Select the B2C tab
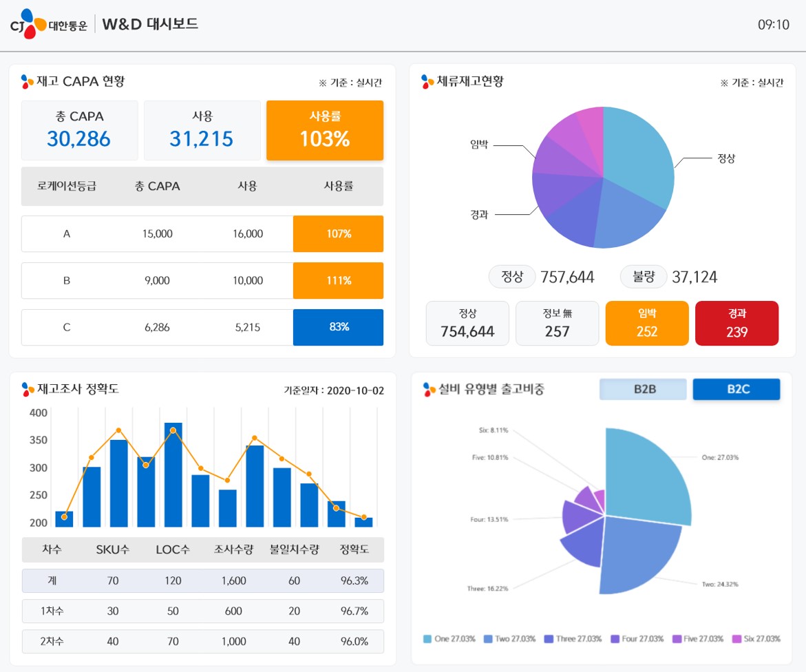Image resolution: width=806 pixels, height=672 pixels. 736,389
